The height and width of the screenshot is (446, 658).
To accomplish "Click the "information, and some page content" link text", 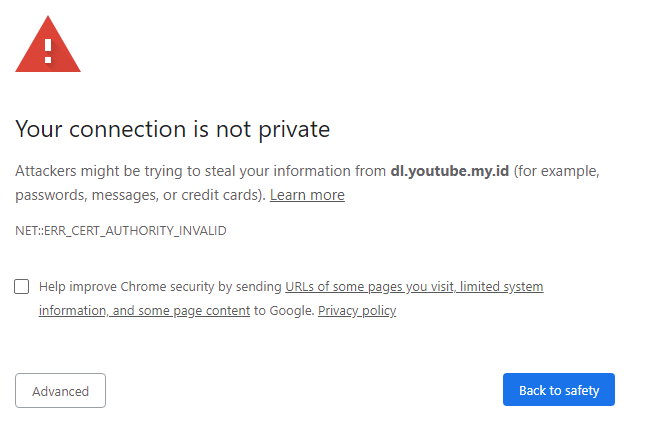I will (x=144, y=311).
